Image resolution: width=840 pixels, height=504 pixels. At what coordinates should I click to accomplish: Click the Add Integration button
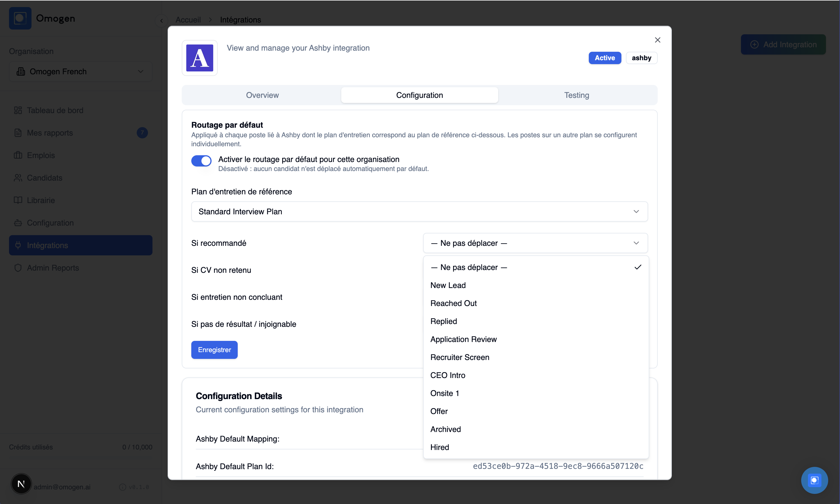point(783,44)
